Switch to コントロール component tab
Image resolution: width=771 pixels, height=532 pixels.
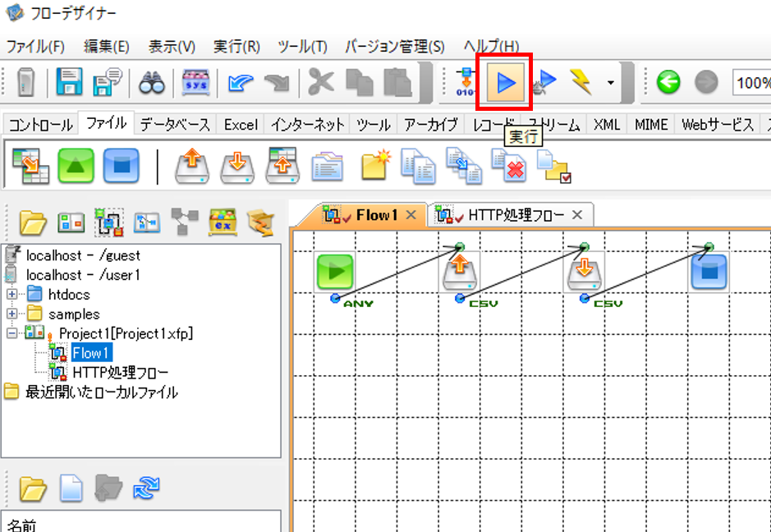point(41,125)
